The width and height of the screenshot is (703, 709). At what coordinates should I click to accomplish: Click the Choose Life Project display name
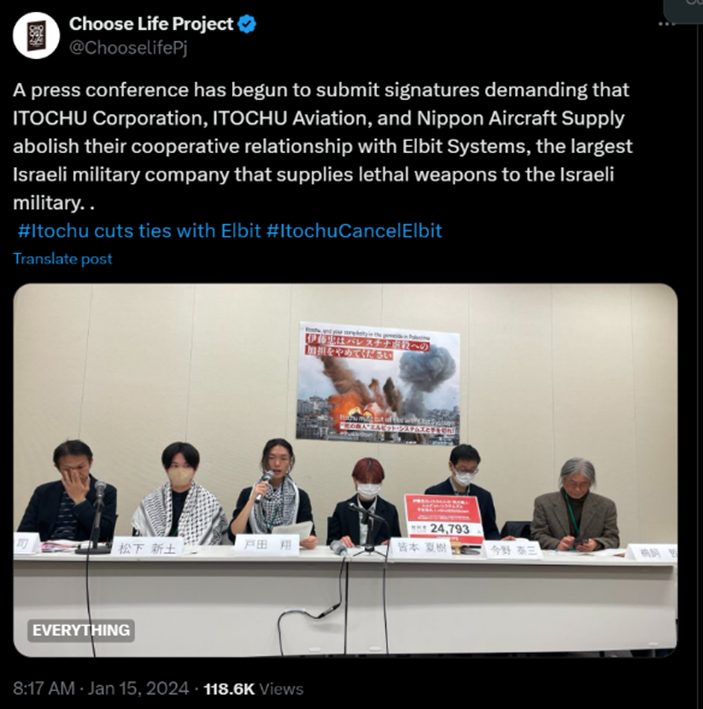click(x=151, y=24)
